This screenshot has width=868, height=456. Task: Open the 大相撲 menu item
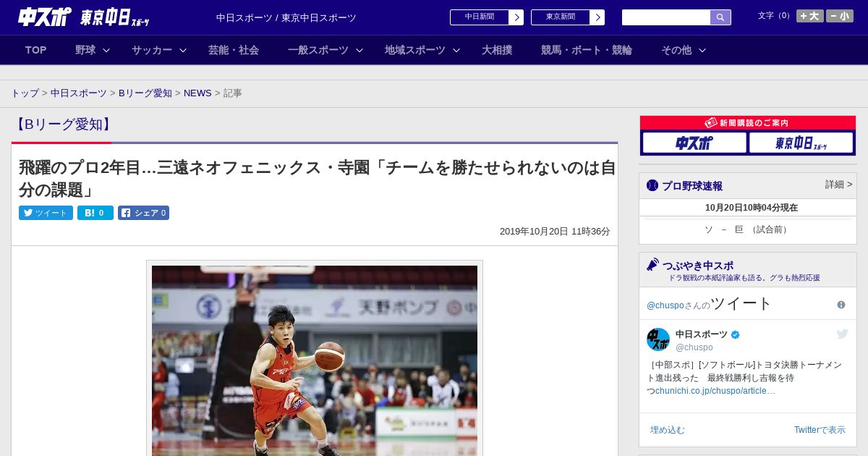coord(497,50)
